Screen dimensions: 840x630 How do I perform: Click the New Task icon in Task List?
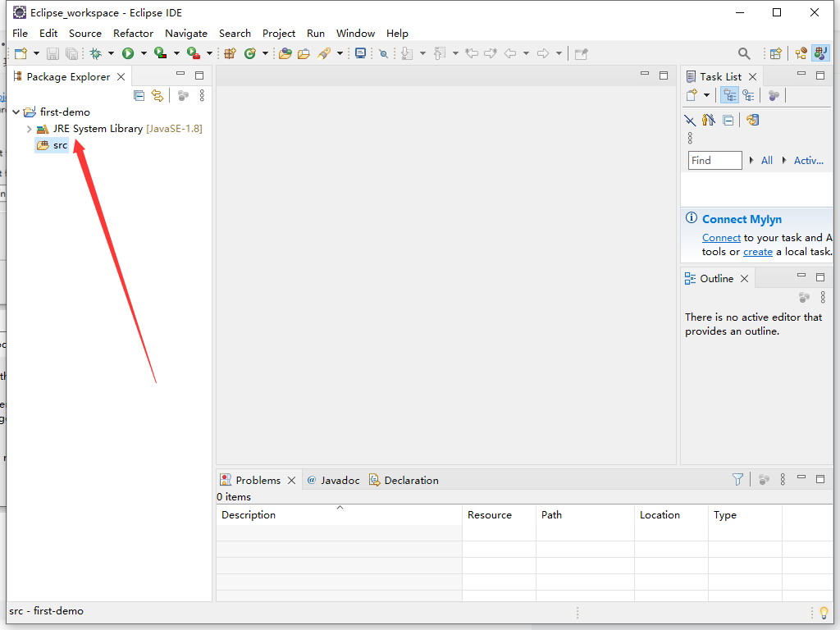(x=692, y=95)
